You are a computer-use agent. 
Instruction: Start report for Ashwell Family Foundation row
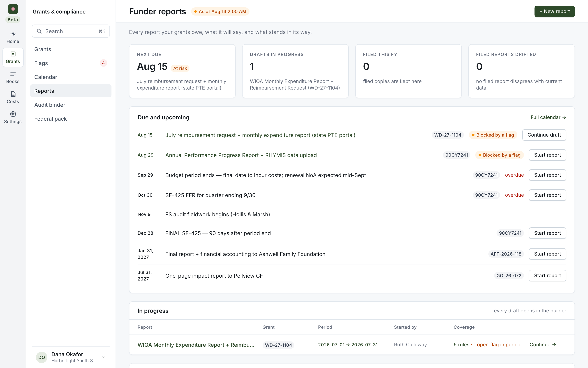[547, 254]
